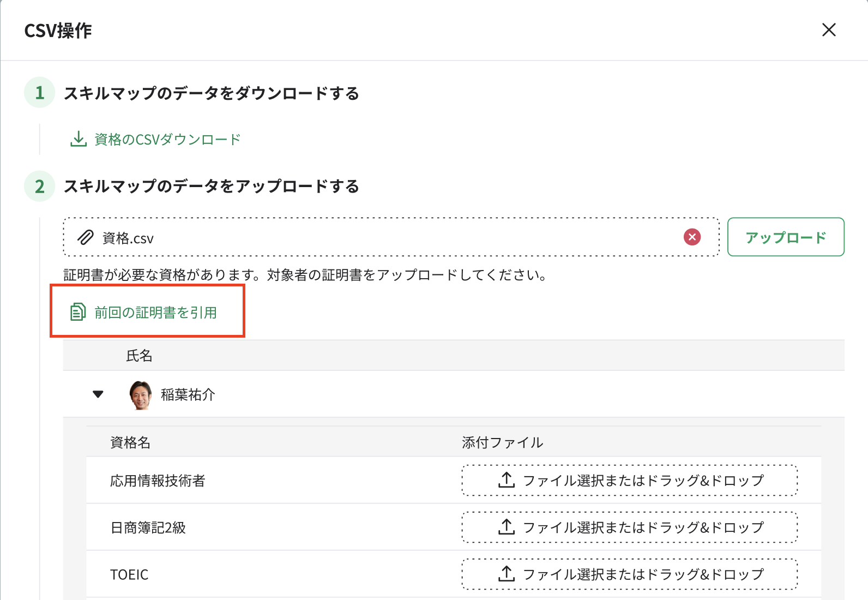
Task: Click the 添付ファイル column header
Action: [502, 442]
